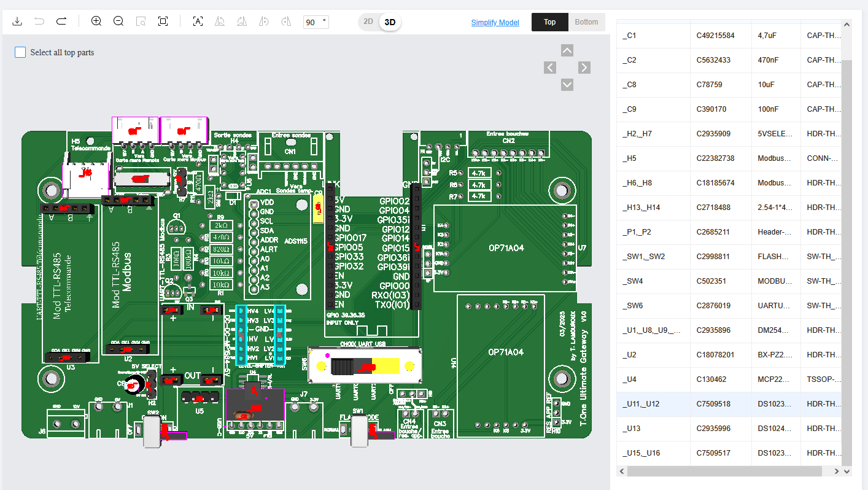This screenshot has height=490, width=868.
Task: Select the Top side tab
Action: point(549,22)
